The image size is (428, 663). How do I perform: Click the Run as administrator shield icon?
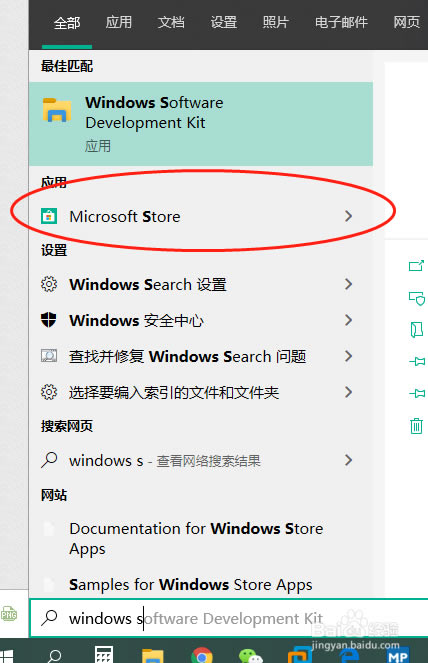417,298
